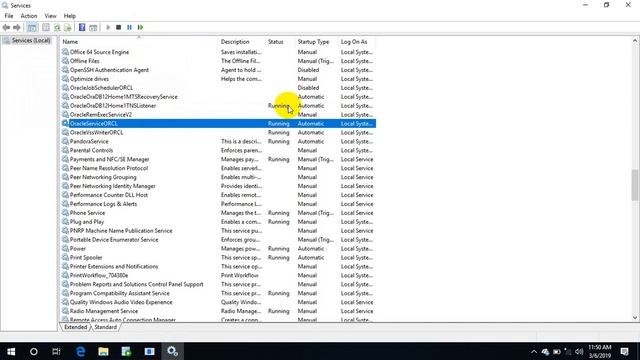Click the vertical scrollbar thumb

(635, 185)
